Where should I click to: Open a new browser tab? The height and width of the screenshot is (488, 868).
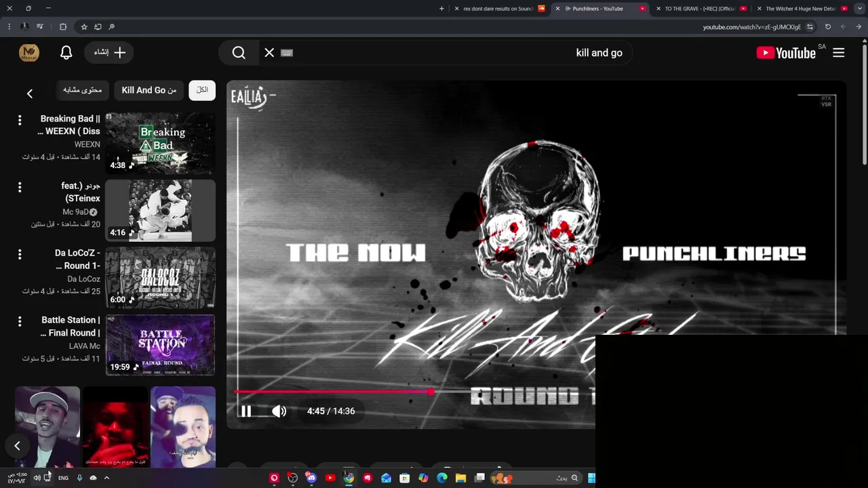tap(441, 9)
